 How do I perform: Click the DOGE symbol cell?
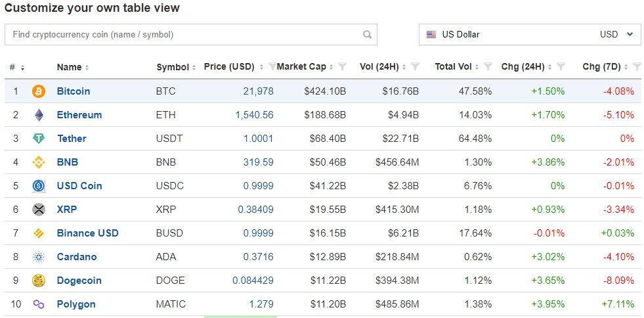tap(171, 281)
